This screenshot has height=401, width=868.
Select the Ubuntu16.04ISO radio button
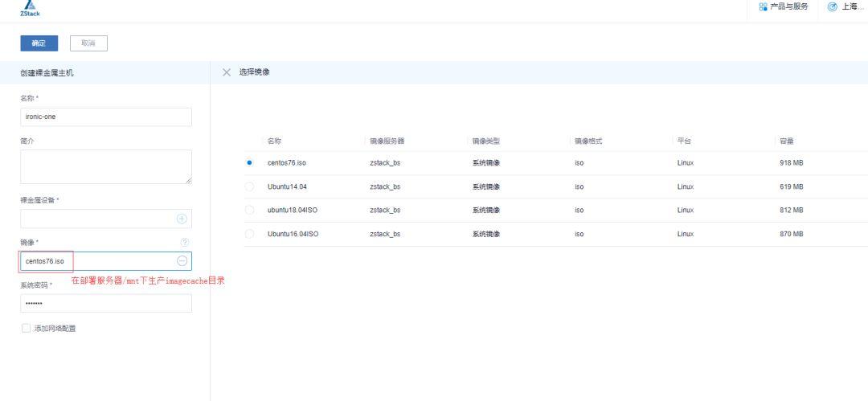pyautogui.click(x=249, y=234)
